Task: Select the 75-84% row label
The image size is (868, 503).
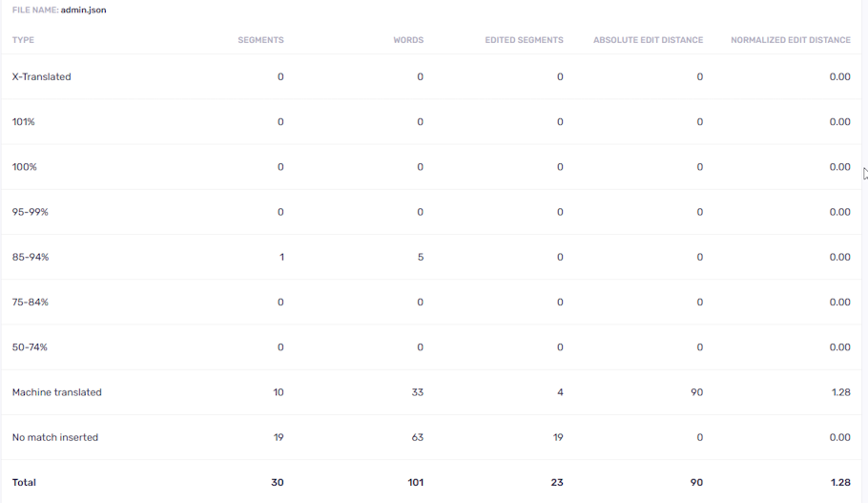Action: (x=31, y=302)
